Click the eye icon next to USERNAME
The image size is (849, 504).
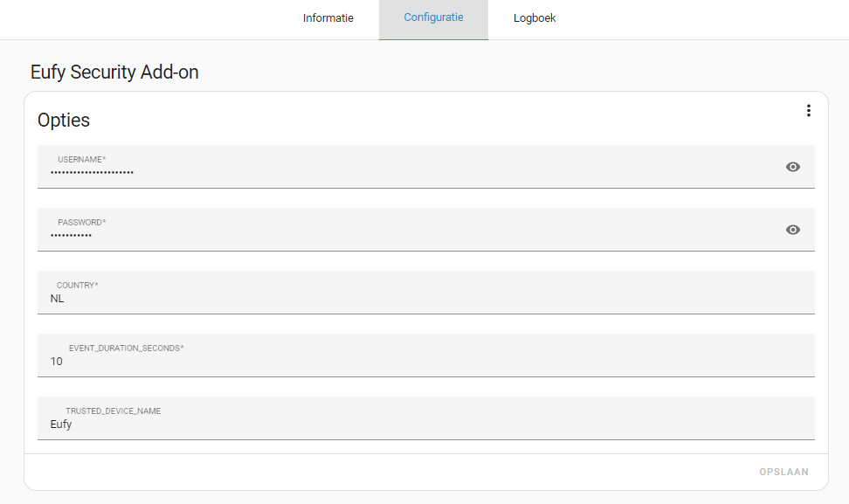(x=792, y=166)
